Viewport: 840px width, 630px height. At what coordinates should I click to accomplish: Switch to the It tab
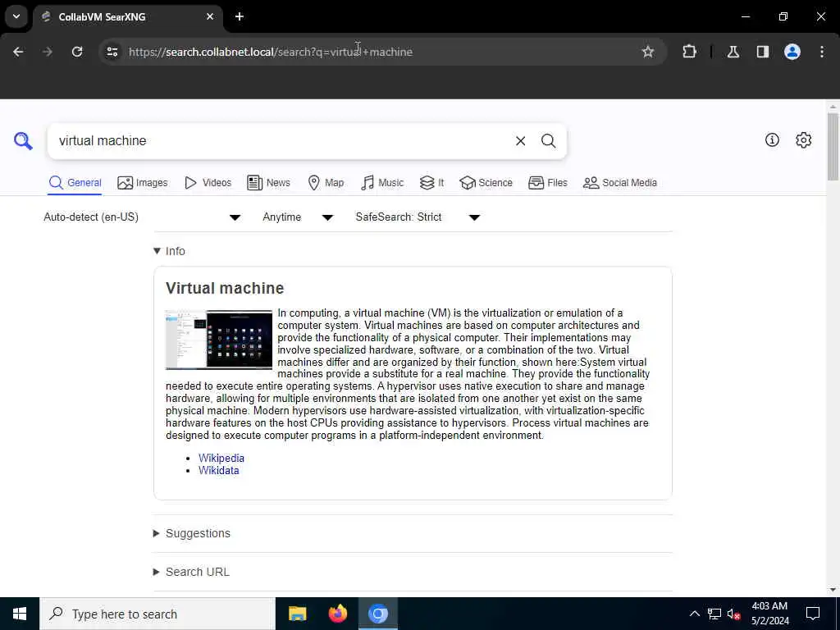[x=431, y=183]
